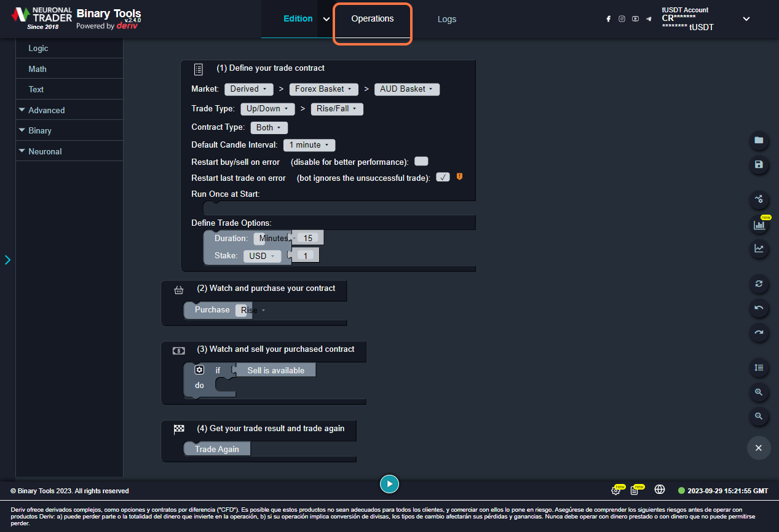This screenshot has width=779, height=532.
Task: Edit the Stake amount input field
Action: pos(305,254)
